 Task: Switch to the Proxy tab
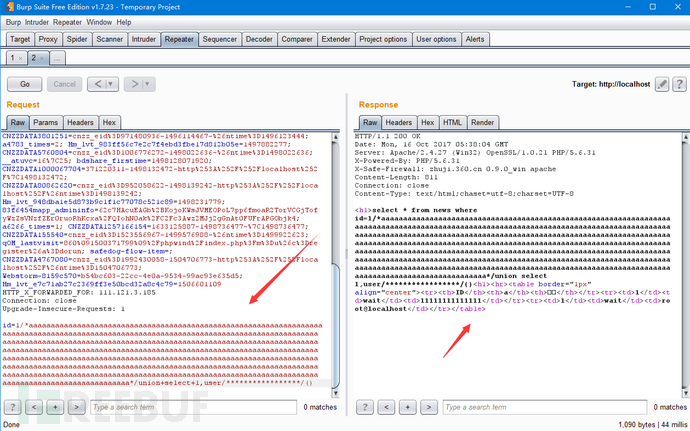coord(48,39)
